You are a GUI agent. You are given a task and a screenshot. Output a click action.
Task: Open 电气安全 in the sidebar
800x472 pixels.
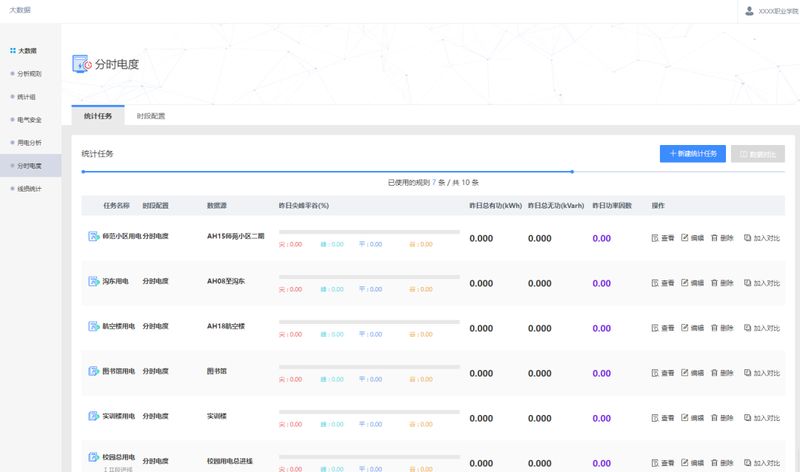tap(29, 120)
